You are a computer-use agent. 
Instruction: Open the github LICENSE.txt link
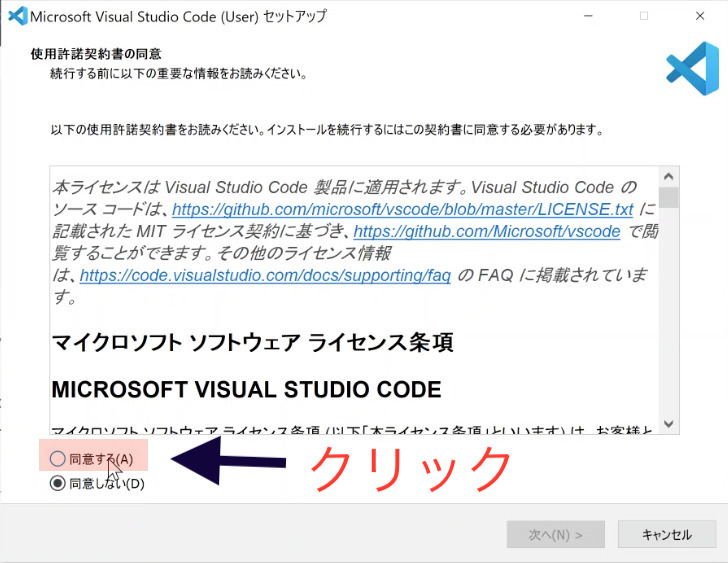point(403,209)
